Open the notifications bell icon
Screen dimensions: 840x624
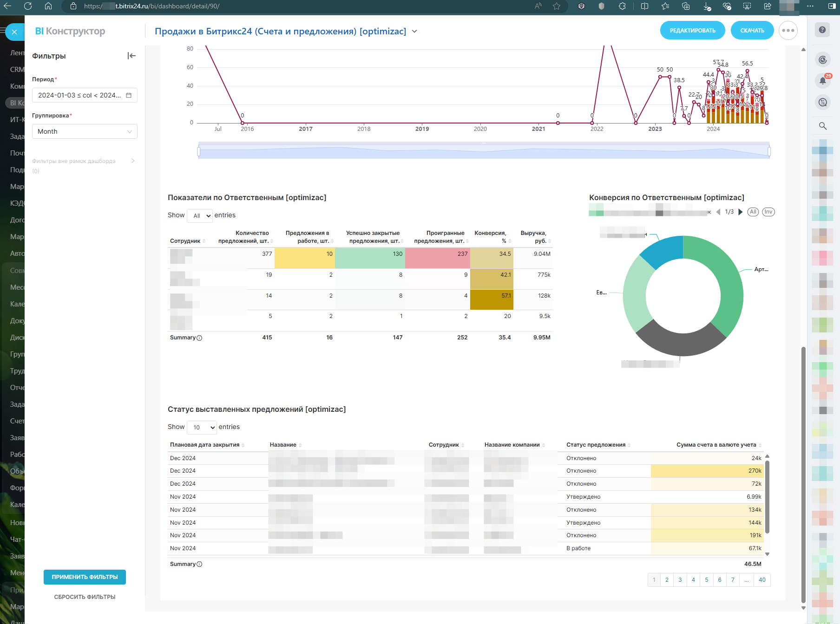pyautogui.click(x=822, y=81)
